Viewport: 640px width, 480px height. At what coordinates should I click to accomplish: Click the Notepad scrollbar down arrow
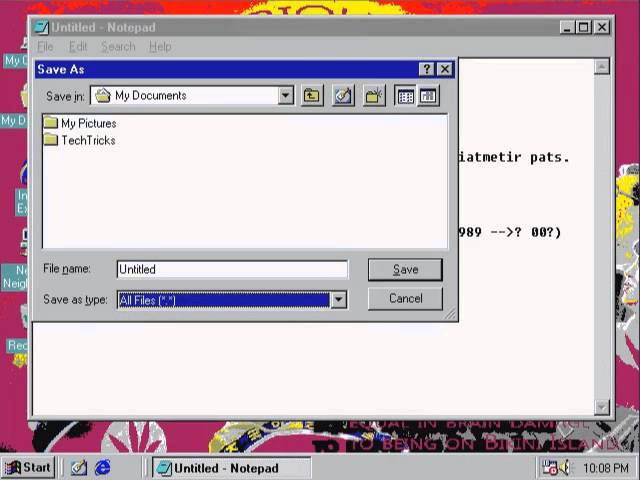coord(602,407)
